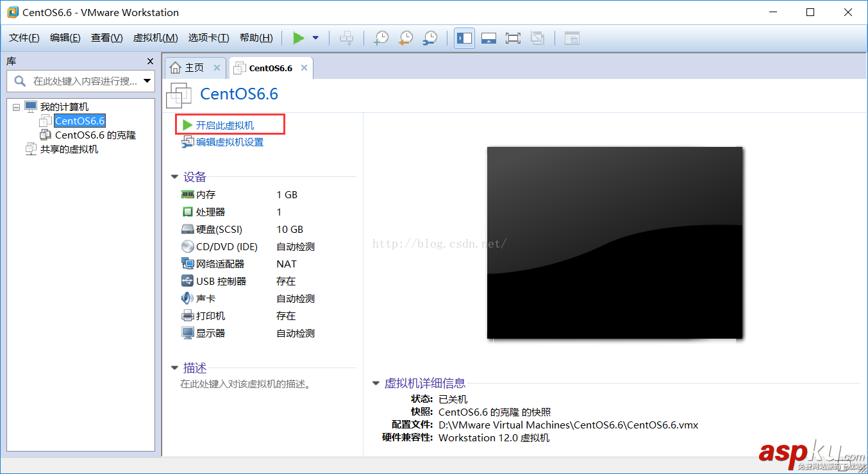Viewport: 868px width, 474px height.
Task: Click the 硬盘(SCSI) device label
Action: [x=219, y=229]
